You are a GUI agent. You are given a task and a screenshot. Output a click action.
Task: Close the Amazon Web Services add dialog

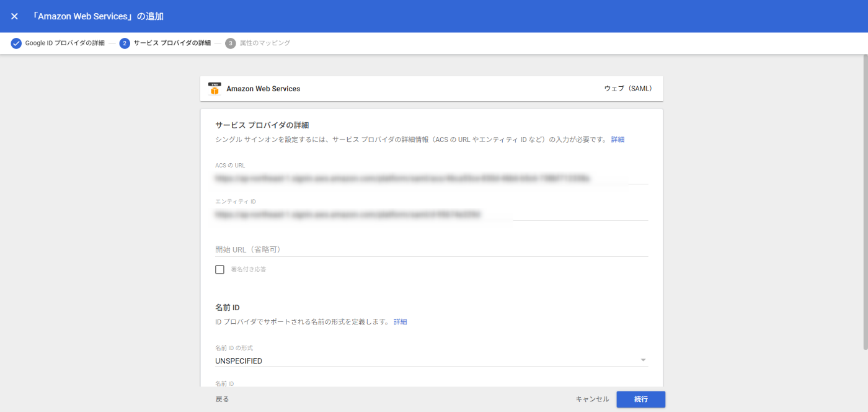coord(14,16)
